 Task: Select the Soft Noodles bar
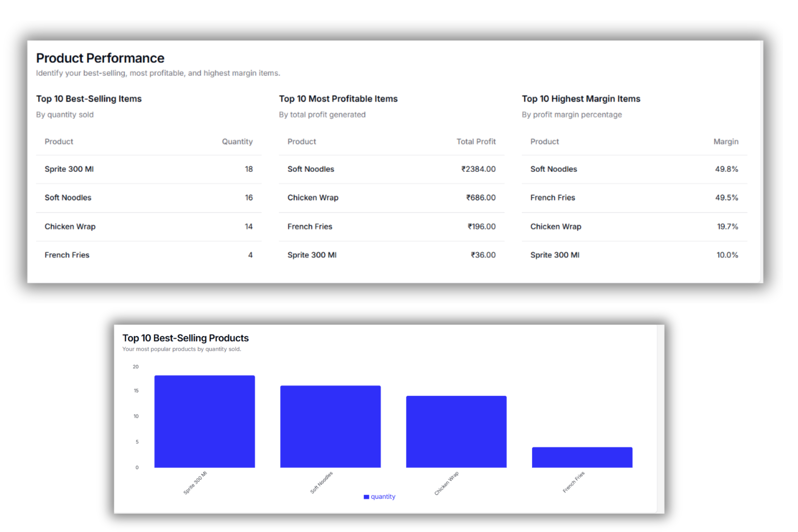click(330, 426)
